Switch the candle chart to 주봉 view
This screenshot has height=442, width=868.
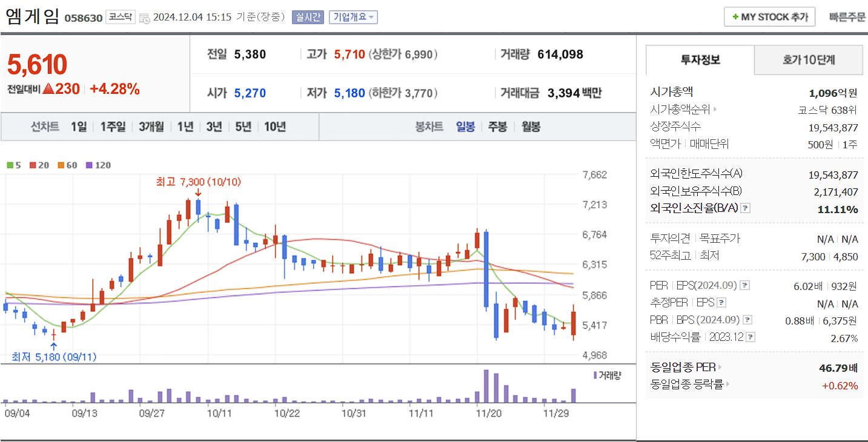497,127
